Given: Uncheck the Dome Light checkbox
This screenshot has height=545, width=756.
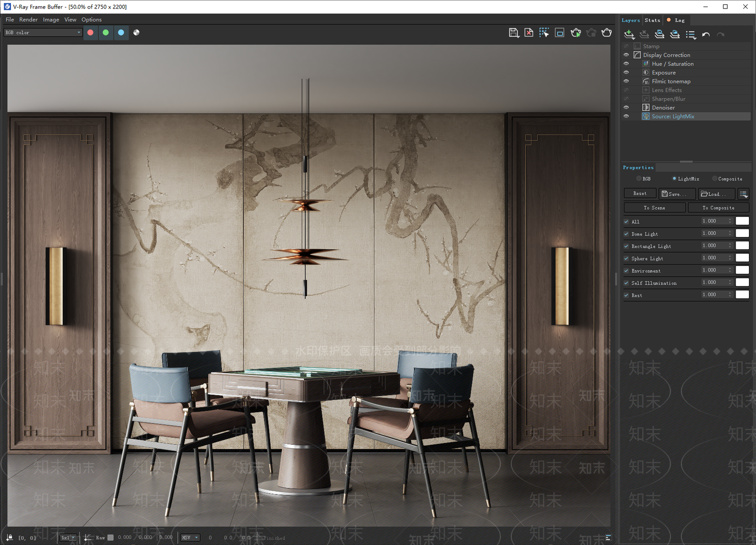Looking at the screenshot, I should pos(626,234).
